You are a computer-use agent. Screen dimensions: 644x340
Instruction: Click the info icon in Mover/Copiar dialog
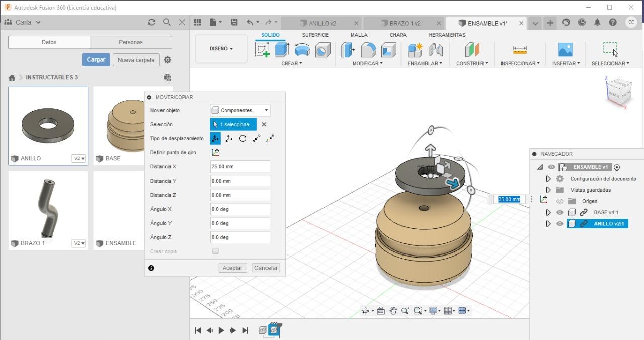pyautogui.click(x=151, y=268)
